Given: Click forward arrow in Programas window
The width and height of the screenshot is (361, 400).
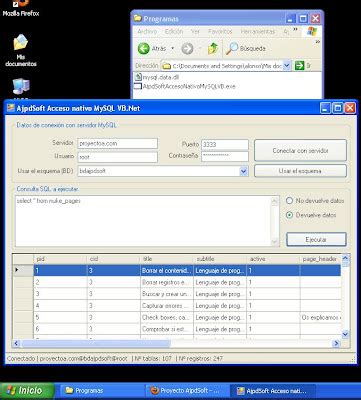Looking at the screenshot, I should (x=187, y=49).
